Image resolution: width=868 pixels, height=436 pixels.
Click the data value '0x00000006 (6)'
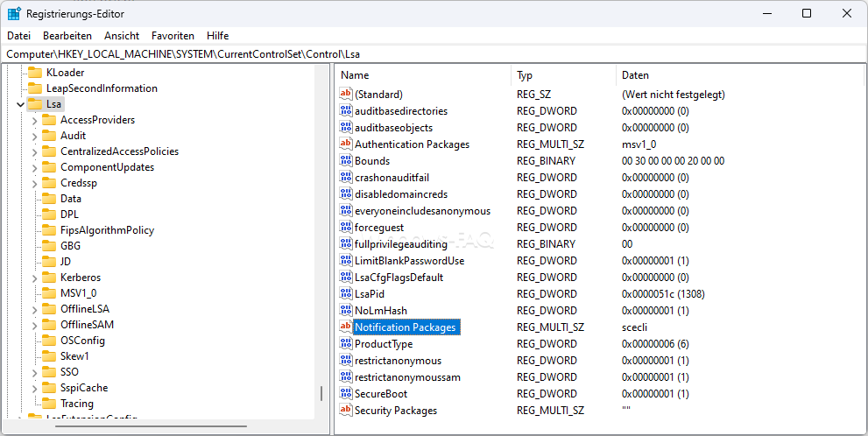click(x=655, y=343)
